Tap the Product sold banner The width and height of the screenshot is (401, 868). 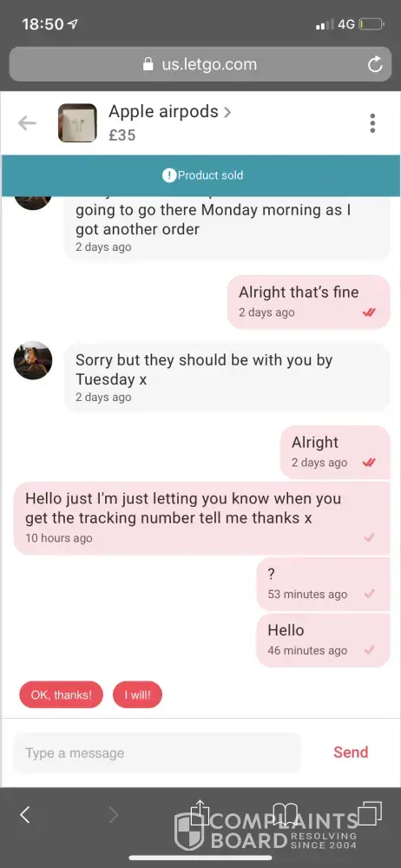tap(200, 175)
